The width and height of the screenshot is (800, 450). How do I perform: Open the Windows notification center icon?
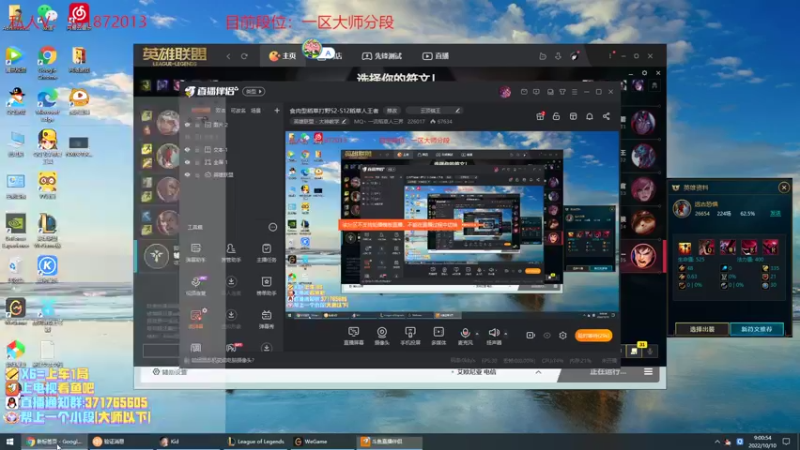(x=787, y=441)
